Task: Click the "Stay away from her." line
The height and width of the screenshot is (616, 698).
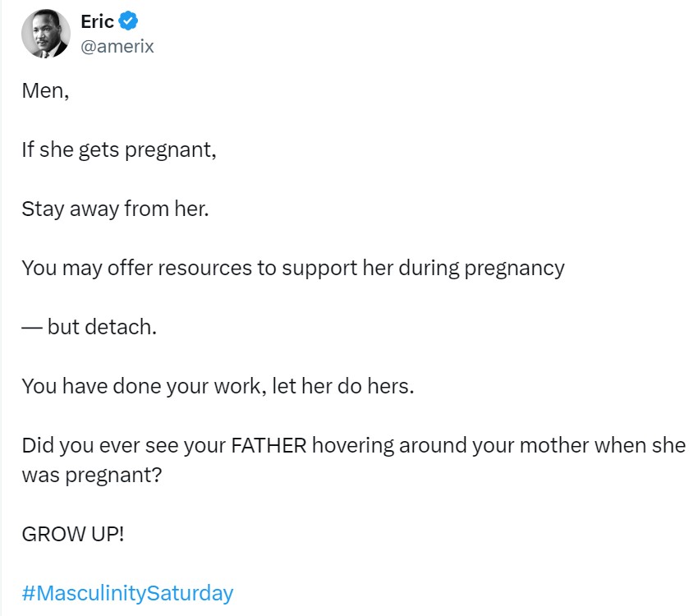Action: (x=116, y=209)
